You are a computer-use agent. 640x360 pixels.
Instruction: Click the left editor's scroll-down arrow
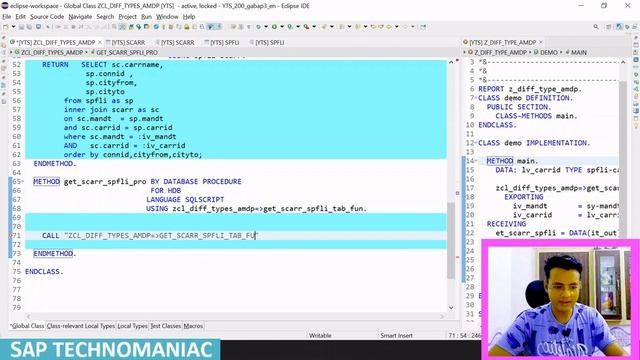[x=451, y=307]
